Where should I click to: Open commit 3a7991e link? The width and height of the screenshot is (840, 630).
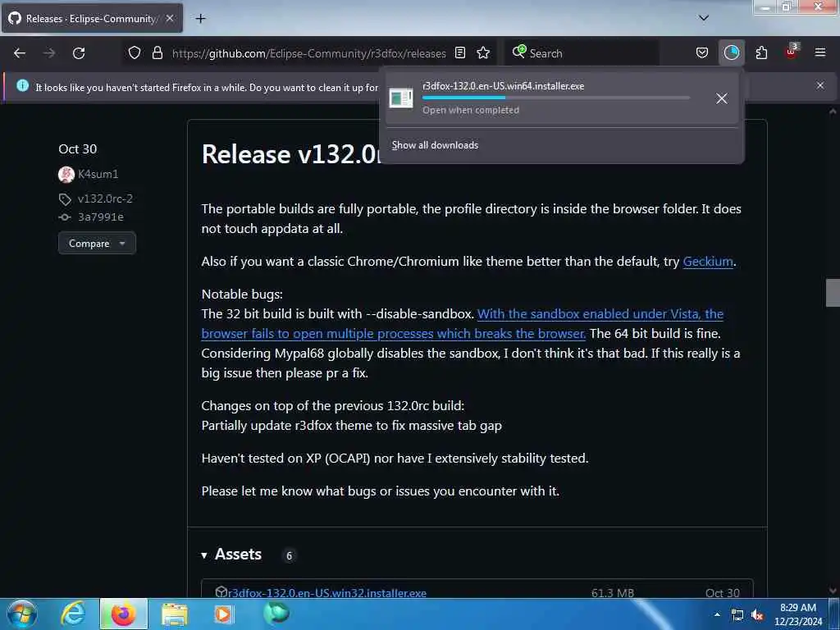[101, 217]
